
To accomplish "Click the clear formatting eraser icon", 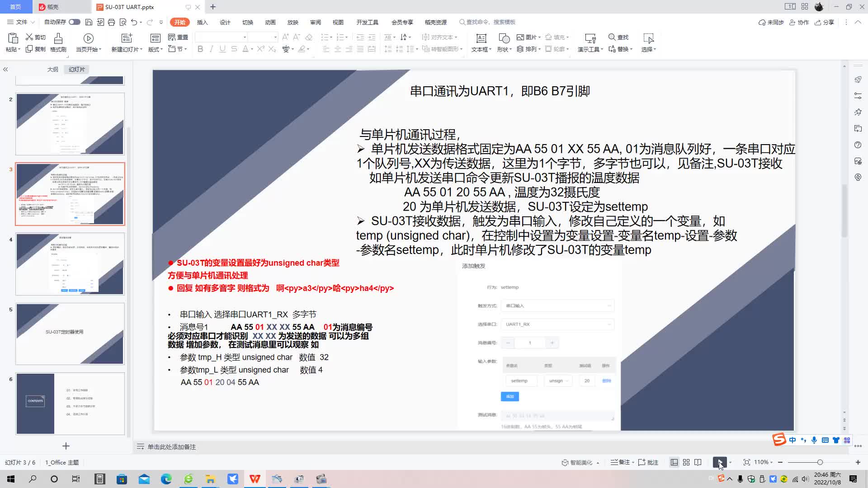I will (x=309, y=37).
